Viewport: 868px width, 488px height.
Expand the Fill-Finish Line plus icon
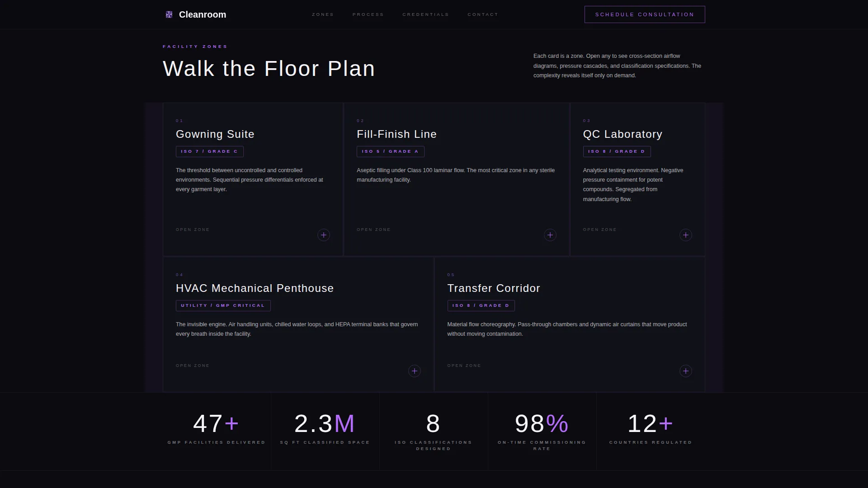[550, 235]
